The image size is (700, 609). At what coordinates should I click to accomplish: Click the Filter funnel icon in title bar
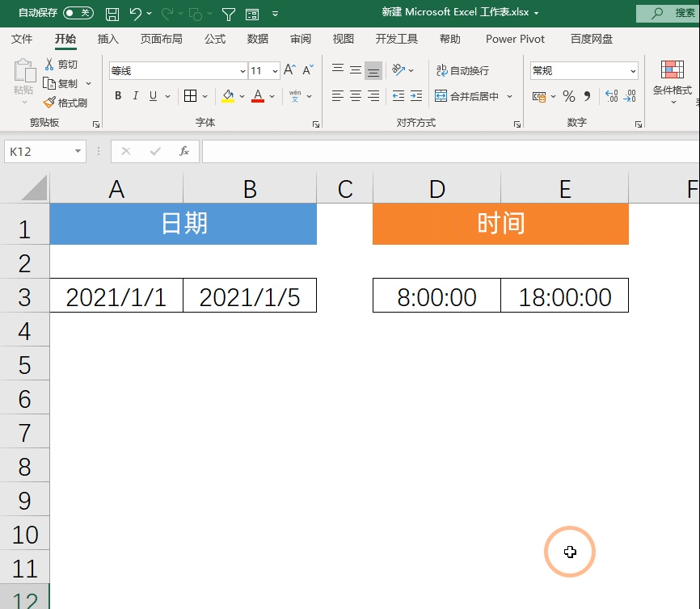point(229,15)
